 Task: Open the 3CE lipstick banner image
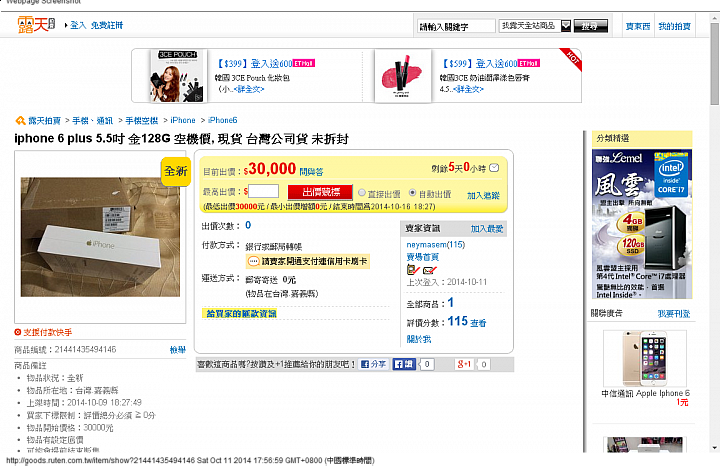tap(403, 76)
